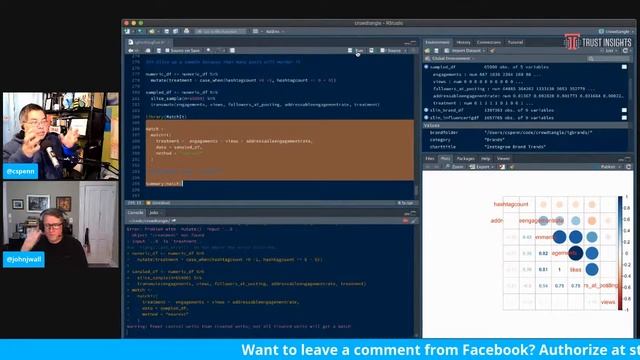Click the go to file/function search field
The height and width of the screenshot is (360, 640).
[x=221, y=31]
